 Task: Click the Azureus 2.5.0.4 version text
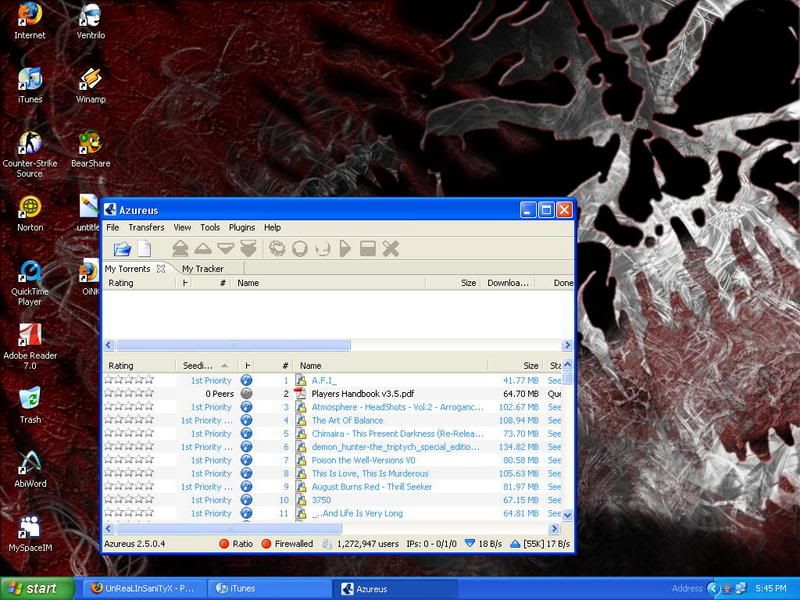tap(135, 543)
